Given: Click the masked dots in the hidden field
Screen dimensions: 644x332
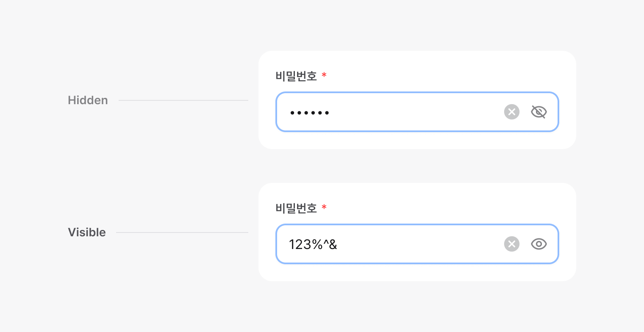Looking at the screenshot, I should 310,113.
